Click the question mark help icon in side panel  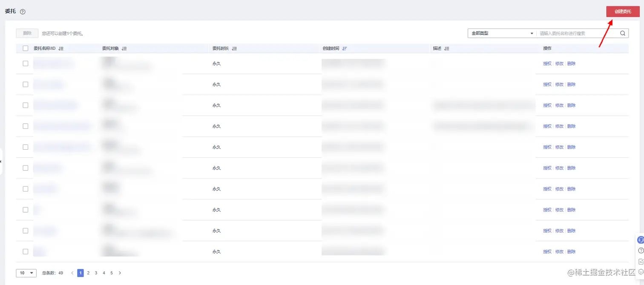[641, 251]
